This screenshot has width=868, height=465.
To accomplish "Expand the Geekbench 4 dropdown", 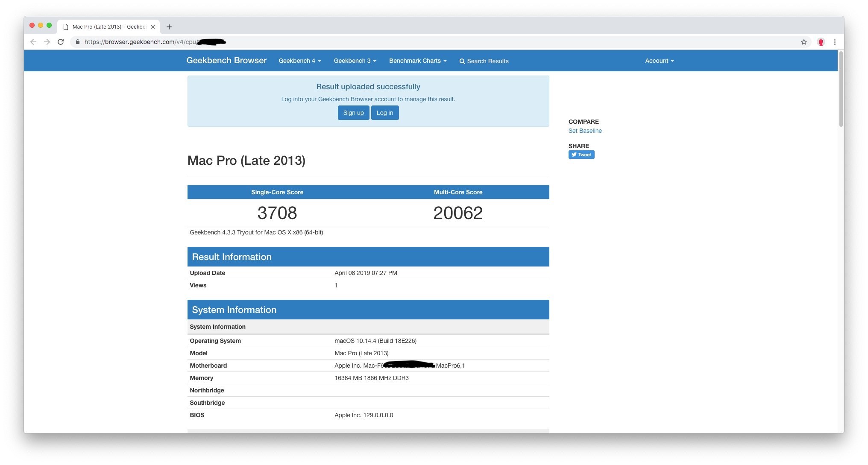I will click(x=299, y=61).
